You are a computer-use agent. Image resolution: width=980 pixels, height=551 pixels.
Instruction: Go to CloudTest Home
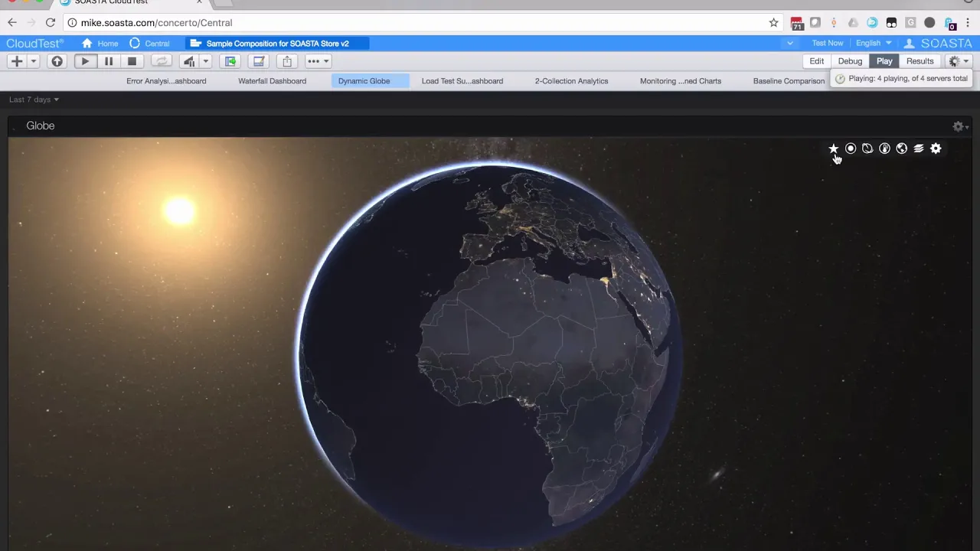click(x=100, y=44)
